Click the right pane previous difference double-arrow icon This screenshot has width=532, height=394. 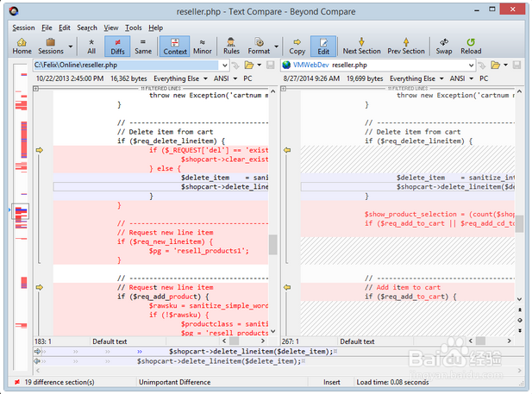[519, 310]
